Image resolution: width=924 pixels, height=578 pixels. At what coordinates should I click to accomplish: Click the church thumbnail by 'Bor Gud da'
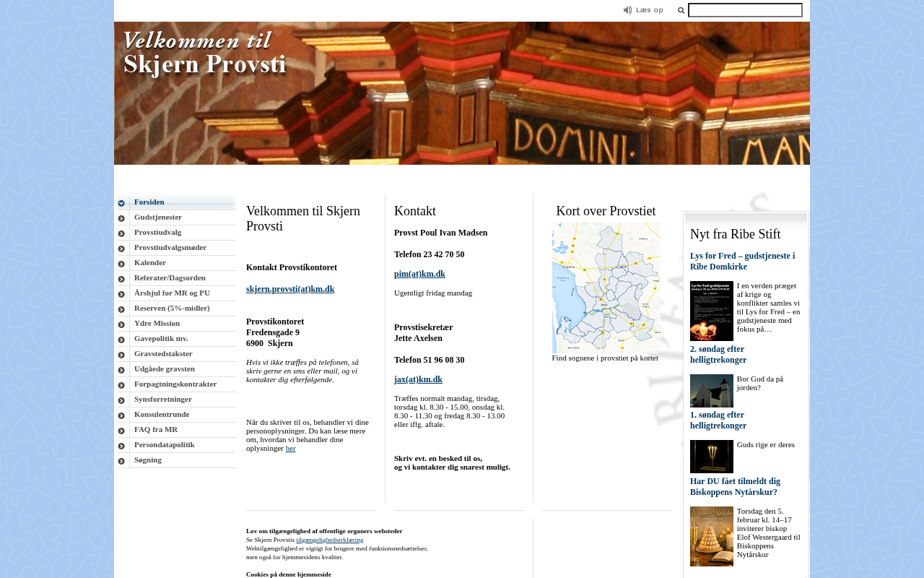click(712, 391)
